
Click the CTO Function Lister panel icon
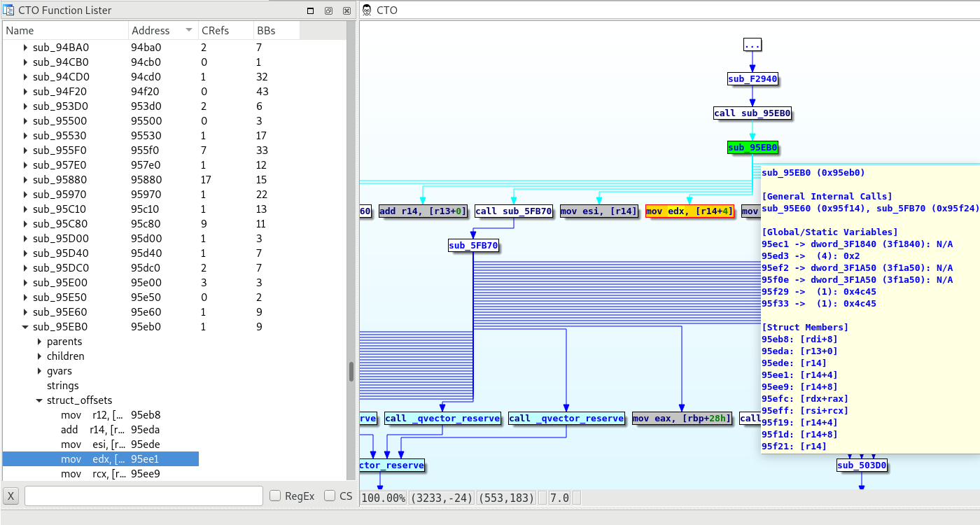[9, 10]
